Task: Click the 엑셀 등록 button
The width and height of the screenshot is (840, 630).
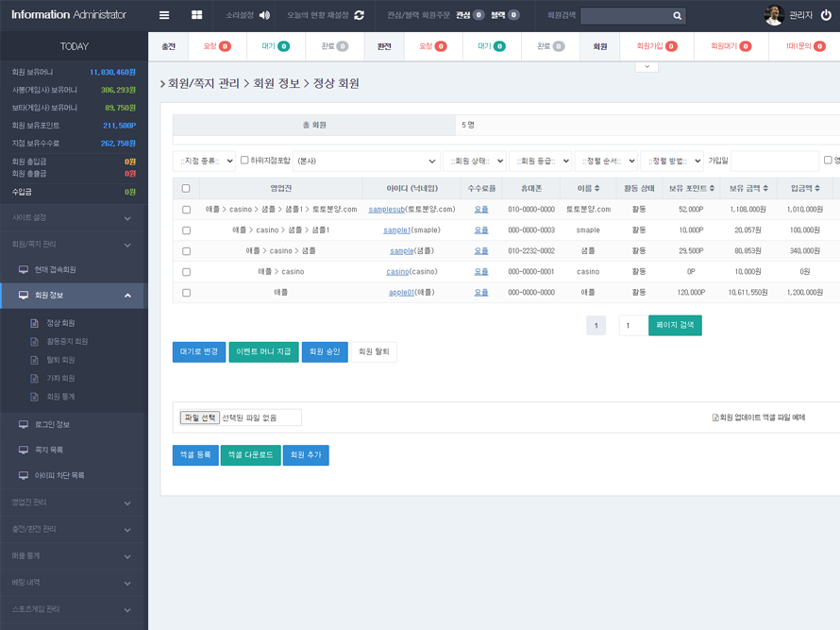Action: coord(195,455)
